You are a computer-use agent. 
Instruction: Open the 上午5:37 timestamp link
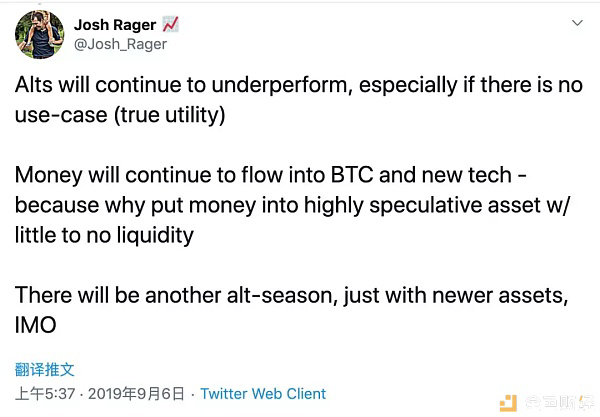(45, 394)
